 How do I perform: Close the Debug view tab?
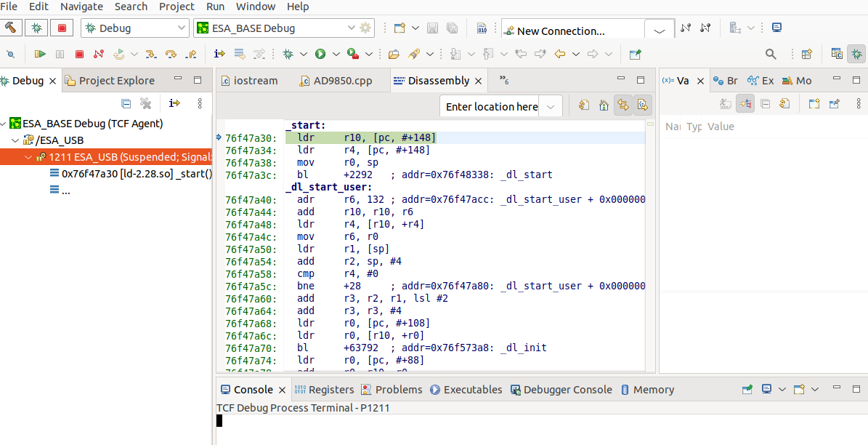[x=52, y=81]
